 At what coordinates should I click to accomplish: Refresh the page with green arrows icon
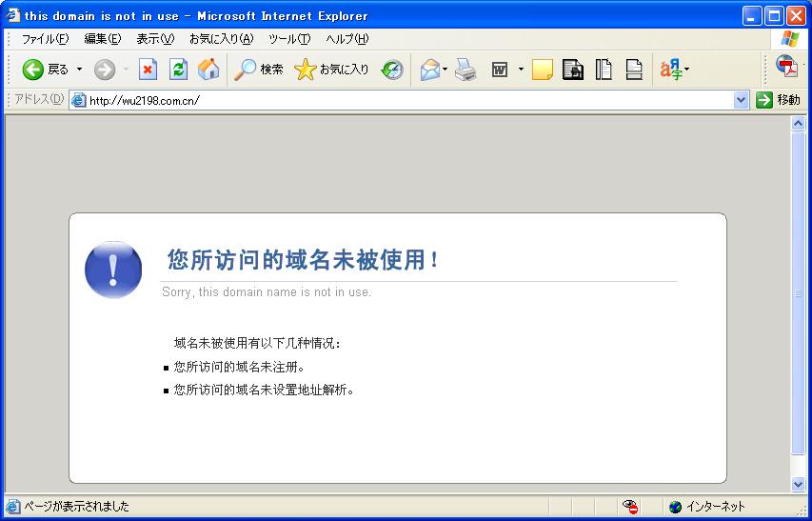(x=179, y=70)
